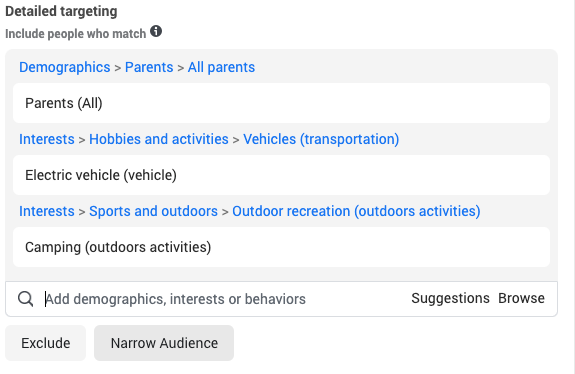575x374 pixels.
Task: Open the Browse option
Action: (521, 298)
